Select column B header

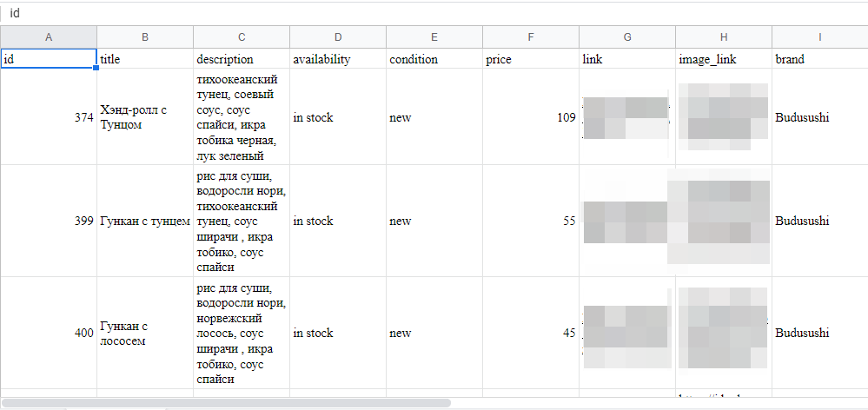(144, 37)
